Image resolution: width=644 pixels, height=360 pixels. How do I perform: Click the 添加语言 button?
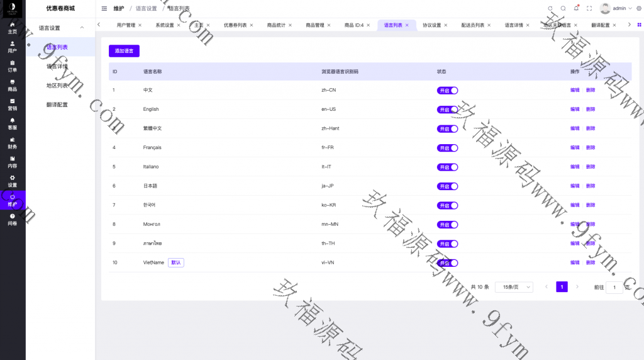(x=124, y=51)
